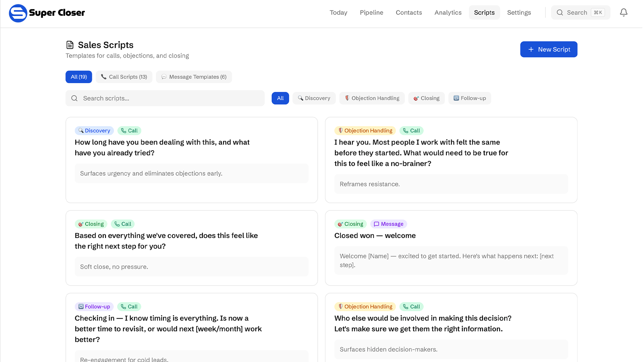Click the Call tag on Soft close card

click(123, 224)
